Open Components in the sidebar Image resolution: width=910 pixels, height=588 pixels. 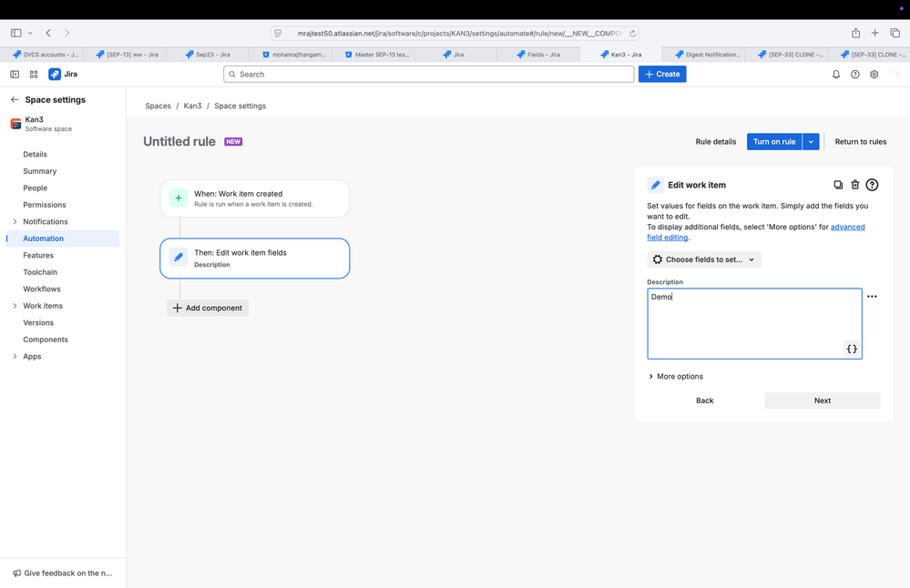[x=46, y=340]
